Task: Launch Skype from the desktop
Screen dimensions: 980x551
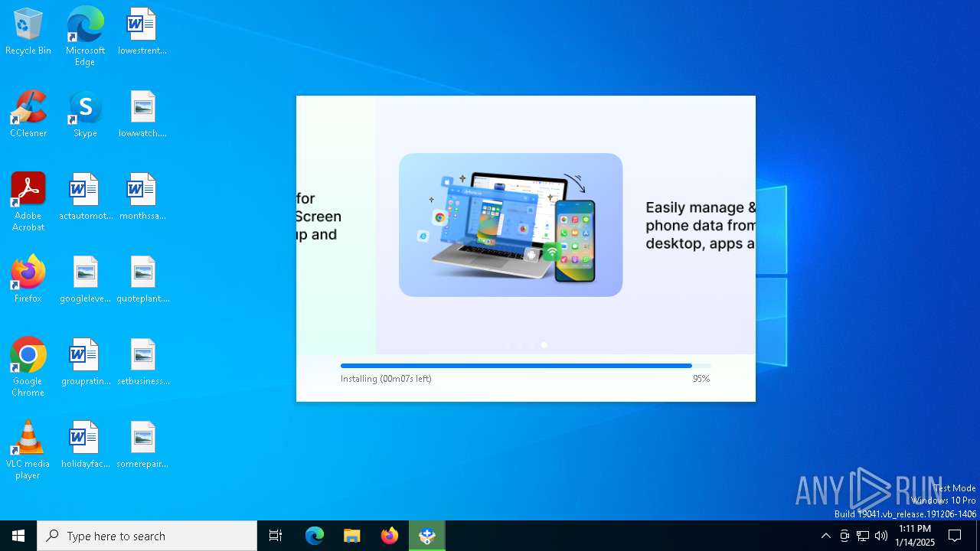Action: (x=85, y=113)
